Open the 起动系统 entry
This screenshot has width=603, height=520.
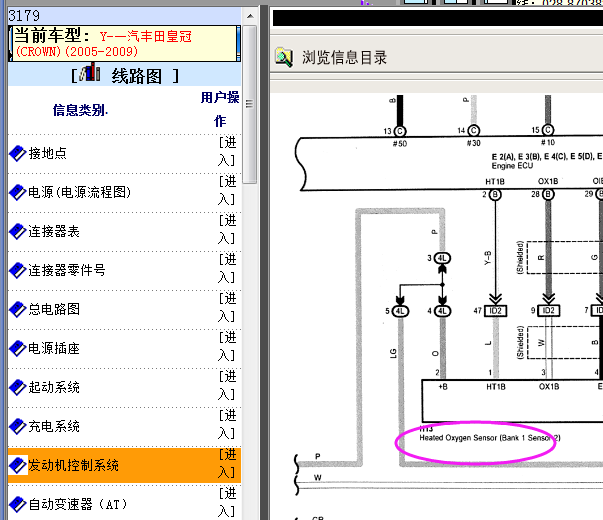click(54, 387)
